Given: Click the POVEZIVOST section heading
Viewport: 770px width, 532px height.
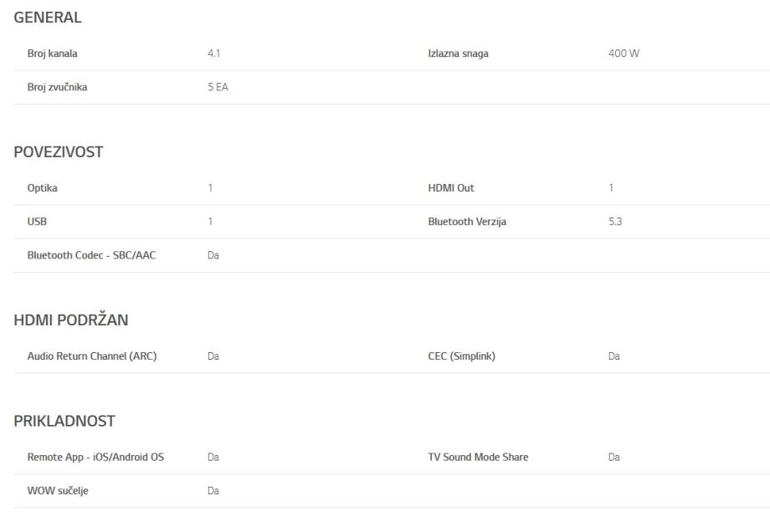Looking at the screenshot, I should [59, 152].
